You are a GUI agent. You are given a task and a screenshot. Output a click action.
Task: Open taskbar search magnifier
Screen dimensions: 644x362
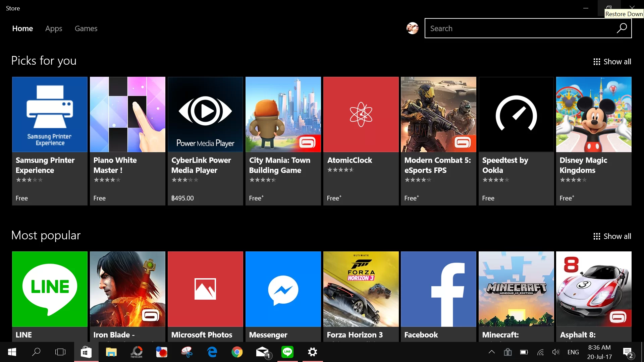[x=36, y=352]
